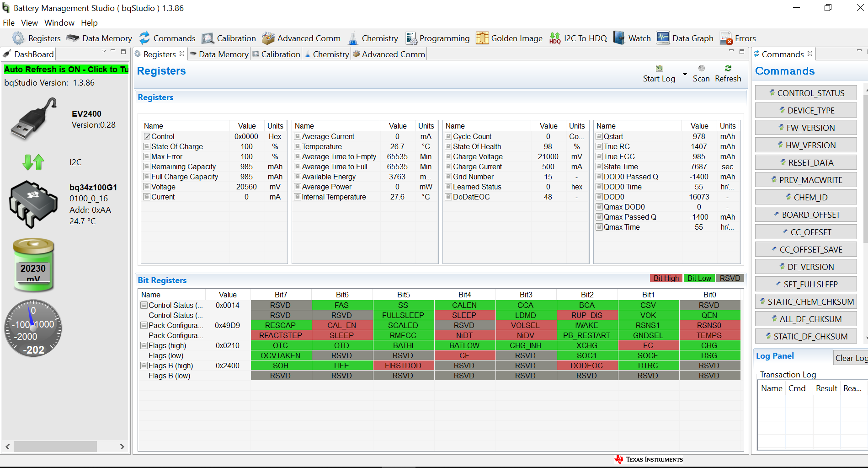Expand the Flags B (high) bit register row
The width and height of the screenshot is (868, 468).
[144, 366]
